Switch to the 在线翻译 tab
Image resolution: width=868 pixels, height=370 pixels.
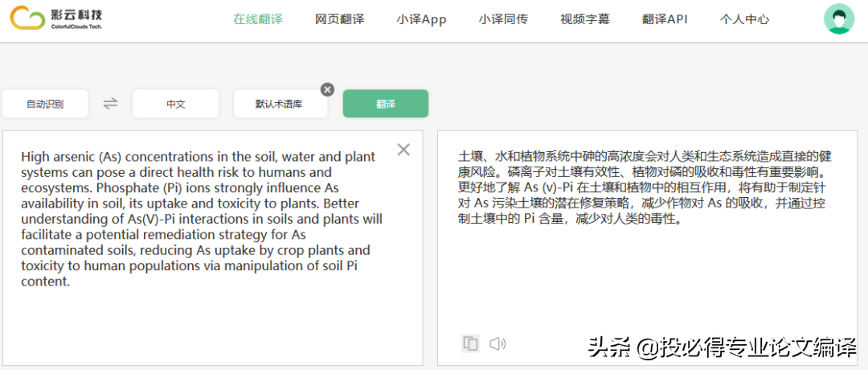[258, 19]
